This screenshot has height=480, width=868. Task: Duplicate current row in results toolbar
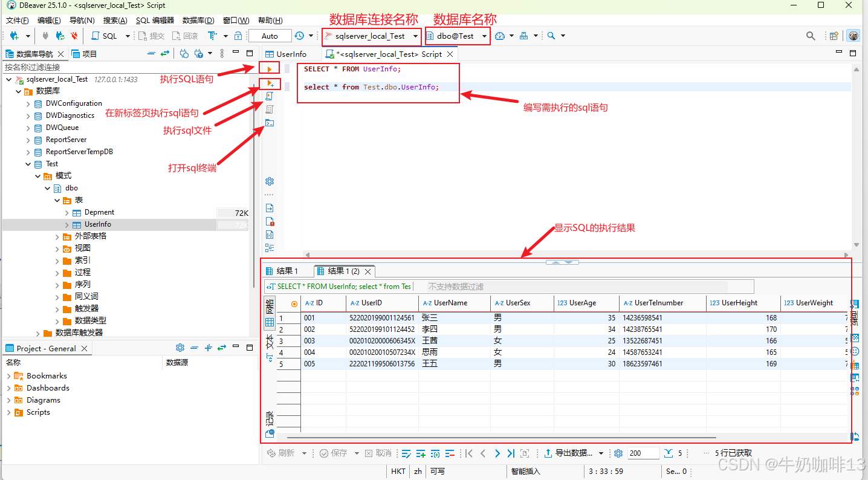[x=435, y=453]
